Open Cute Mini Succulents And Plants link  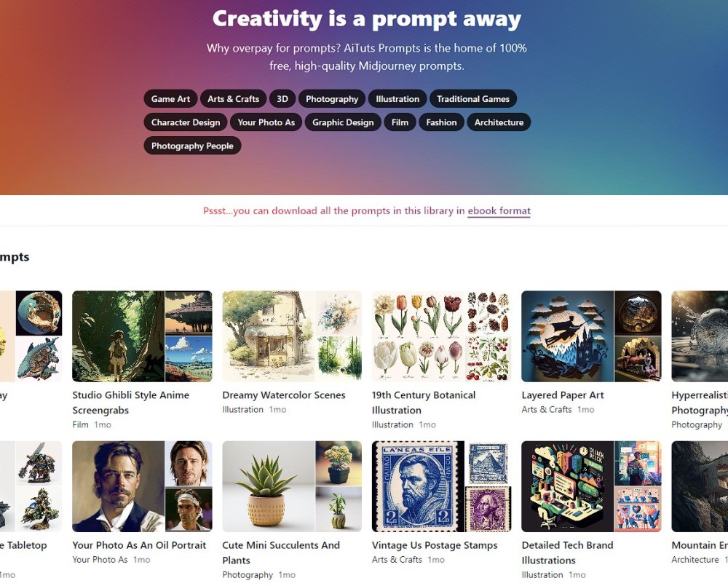click(281, 553)
